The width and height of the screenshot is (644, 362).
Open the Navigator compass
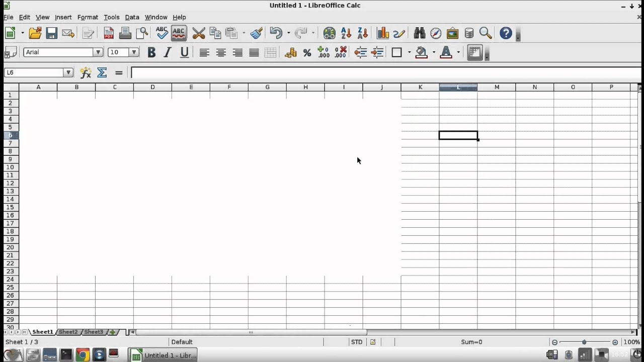[436, 33]
